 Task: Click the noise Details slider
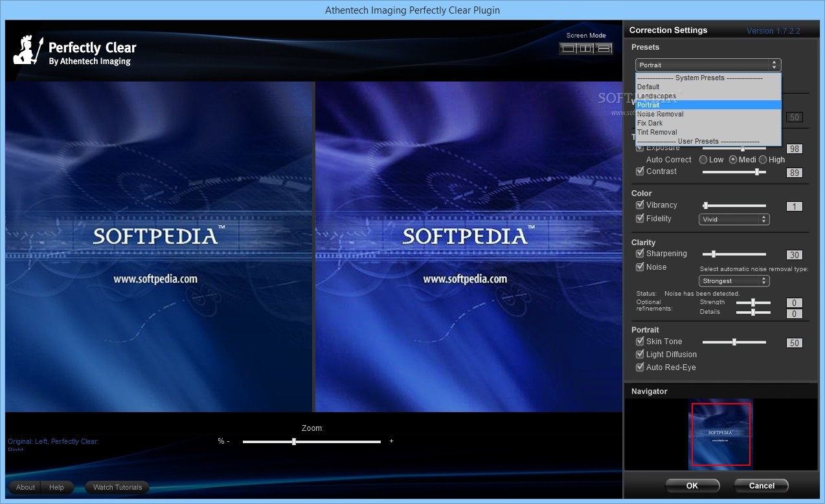tap(753, 312)
